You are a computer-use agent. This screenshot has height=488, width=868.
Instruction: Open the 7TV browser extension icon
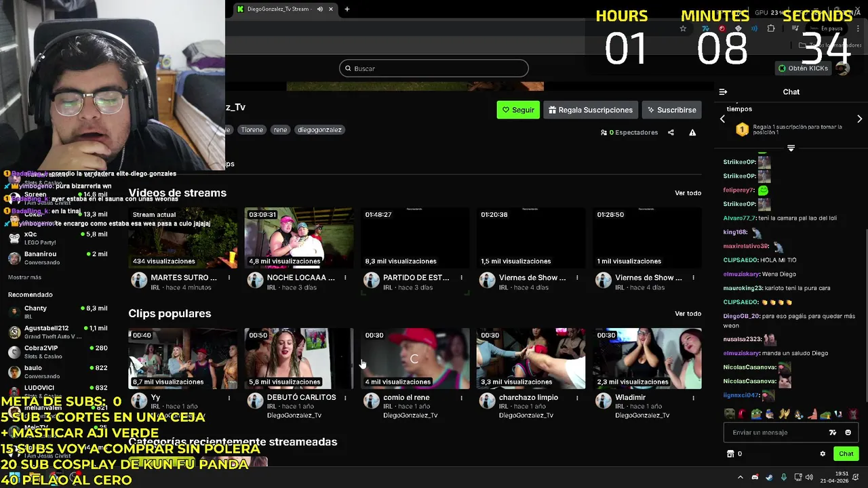pos(706,28)
